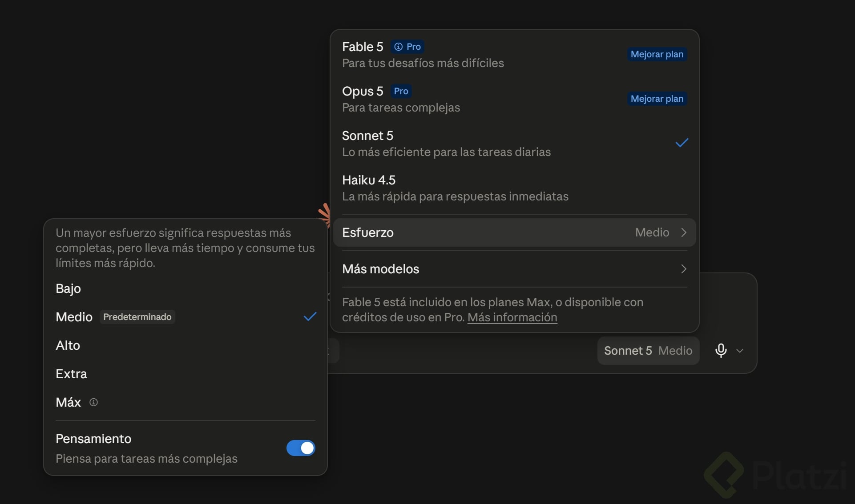Click the info icon beside Máx
The height and width of the screenshot is (504, 855).
point(93,402)
